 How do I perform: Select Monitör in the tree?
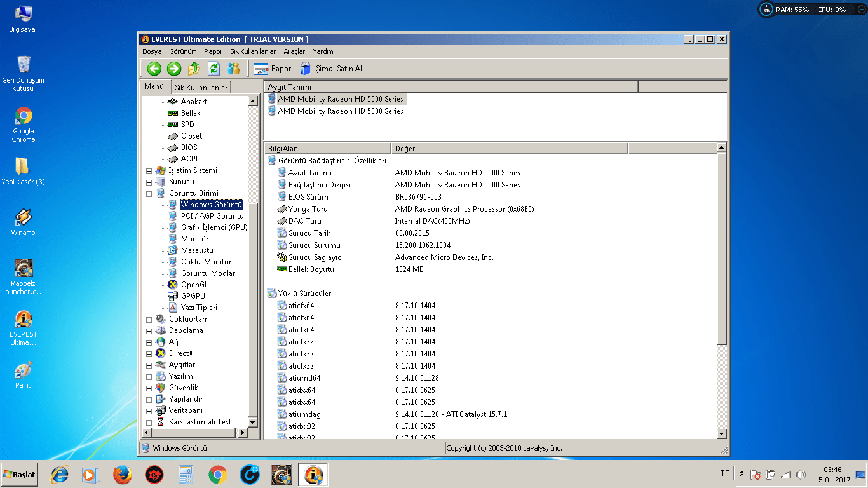point(194,239)
